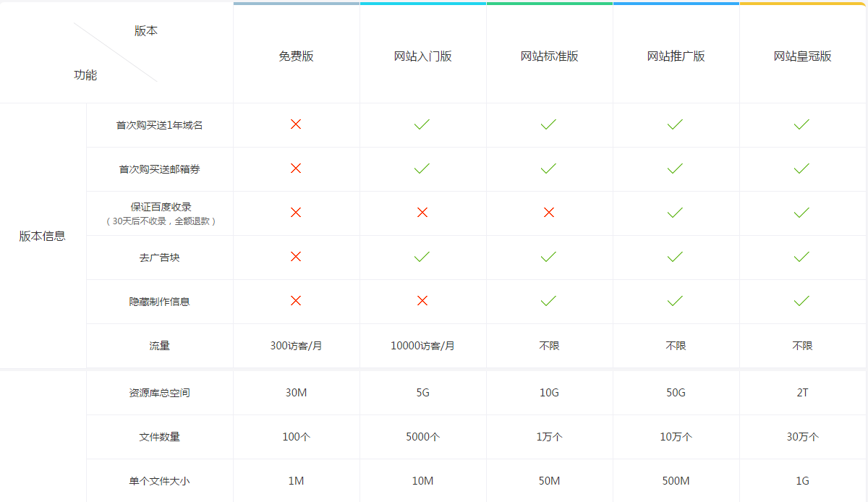
Task: Click the 100个 file count value
Action: [297, 437]
